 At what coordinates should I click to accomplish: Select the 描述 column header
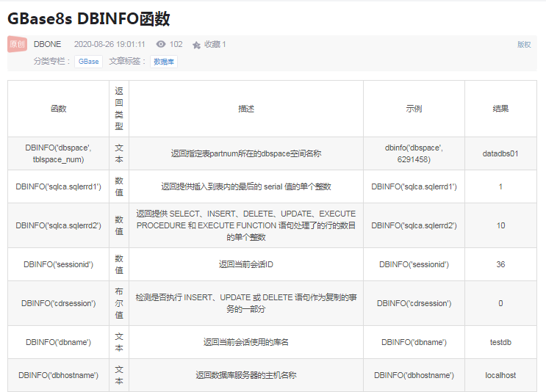tap(246, 109)
